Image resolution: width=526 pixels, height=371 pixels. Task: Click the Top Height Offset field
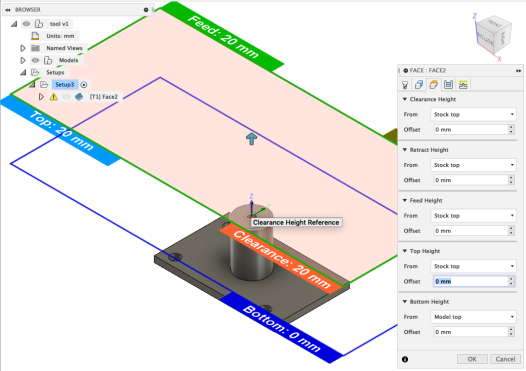[470, 281]
